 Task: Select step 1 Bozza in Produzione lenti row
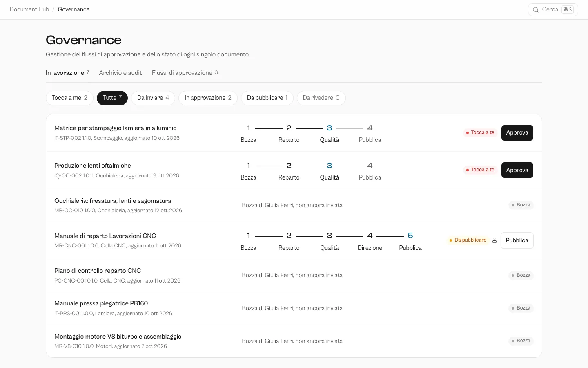[248, 171]
